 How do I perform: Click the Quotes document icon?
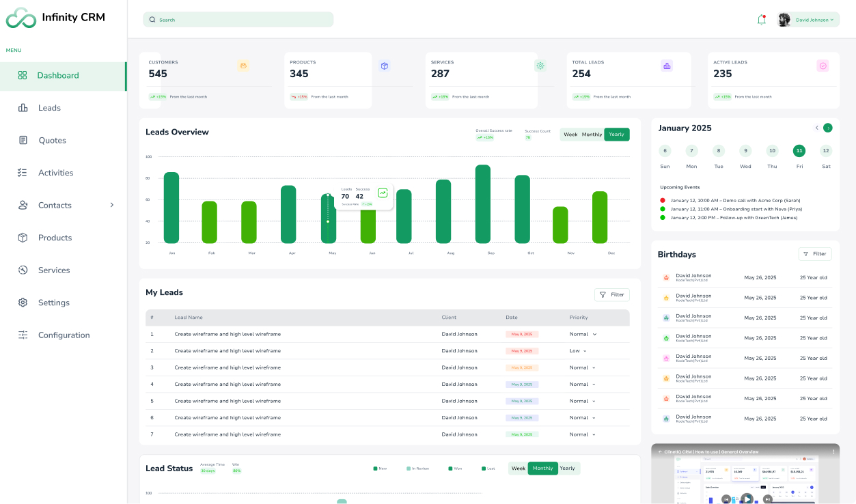(x=23, y=140)
